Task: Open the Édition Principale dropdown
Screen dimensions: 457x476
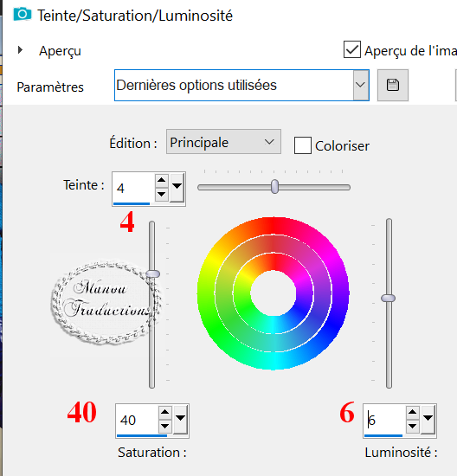Action: click(223, 142)
